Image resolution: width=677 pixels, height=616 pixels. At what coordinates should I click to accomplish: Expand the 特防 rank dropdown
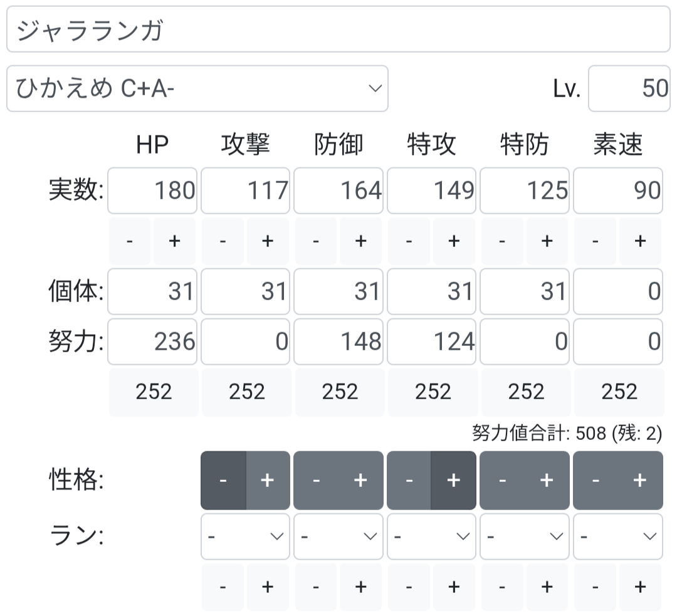(x=525, y=536)
